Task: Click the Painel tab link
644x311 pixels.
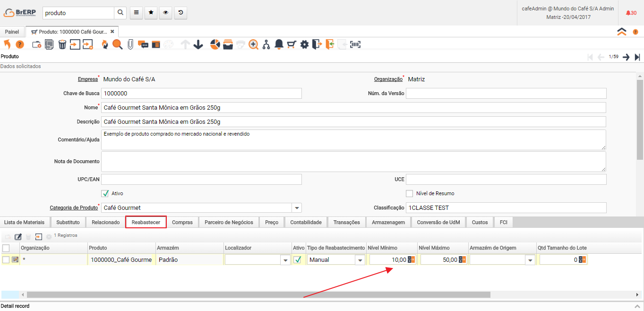Action: (12, 32)
